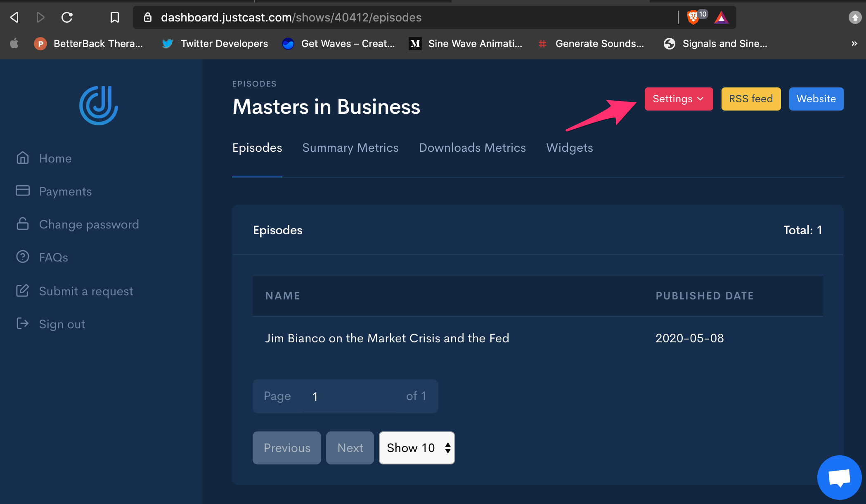The height and width of the screenshot is (504, 866).
Task: Click the address bar URL
Action: (x=291, y=17)
